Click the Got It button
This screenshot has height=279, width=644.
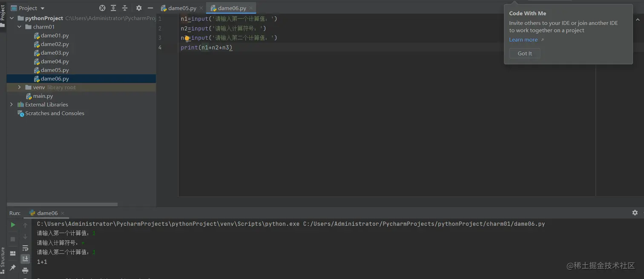click(525, 53)
